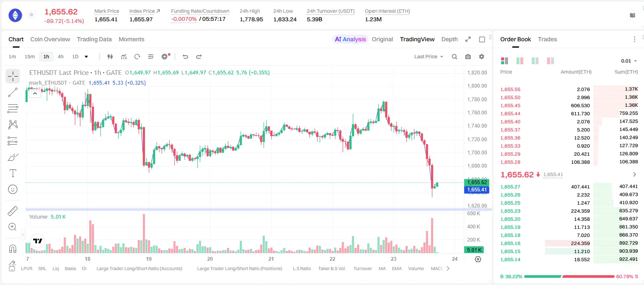The height and width of the screenshot is (285, 644).
Task: Switch to the Trades tab
Action: 548,39
